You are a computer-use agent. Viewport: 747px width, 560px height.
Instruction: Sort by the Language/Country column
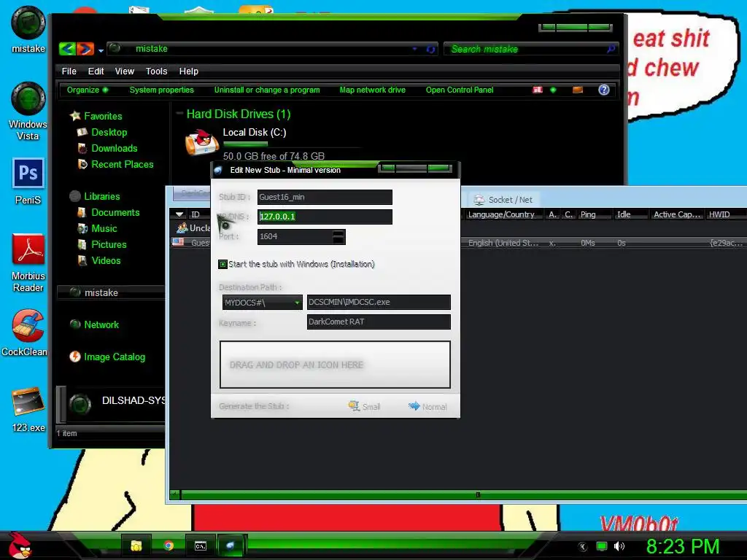pos(501,215)
